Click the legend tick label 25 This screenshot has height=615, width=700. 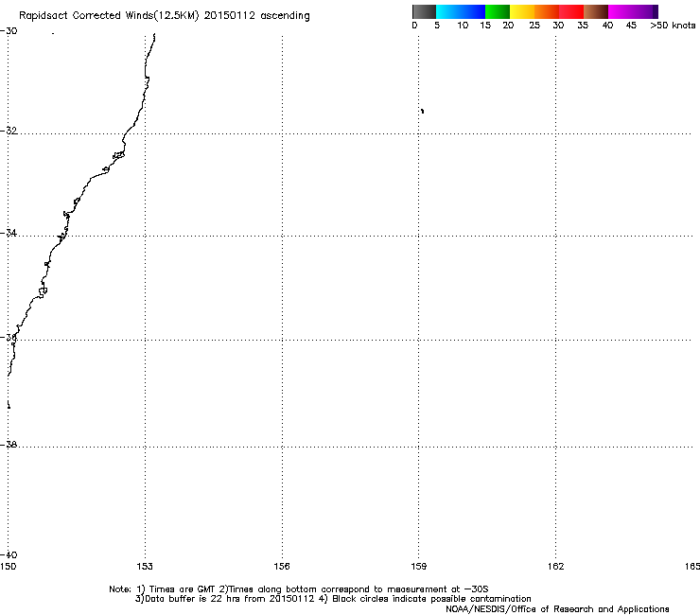click(534, 26)
